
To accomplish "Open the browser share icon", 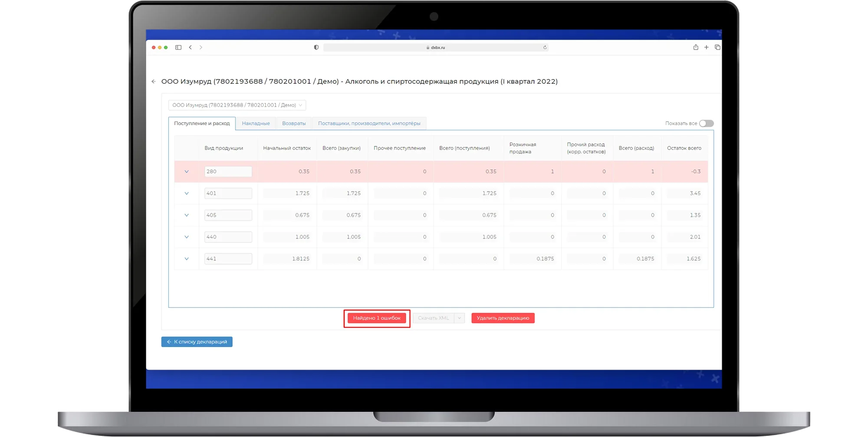I will click(x=696, y=47).
